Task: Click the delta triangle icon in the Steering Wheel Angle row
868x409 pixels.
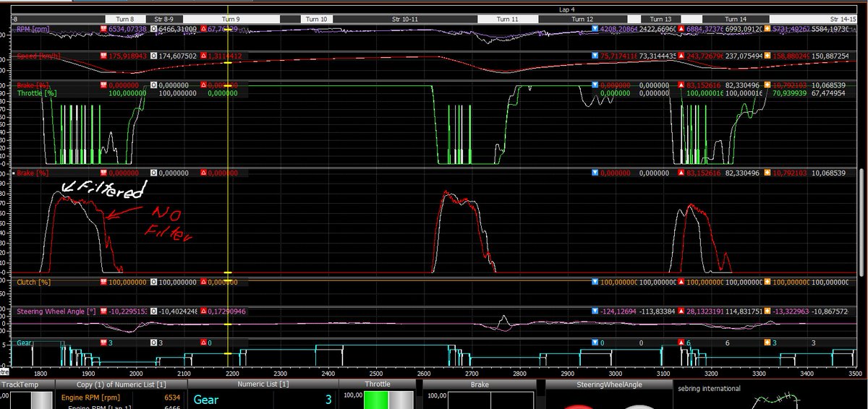Action: click(204, 311)
